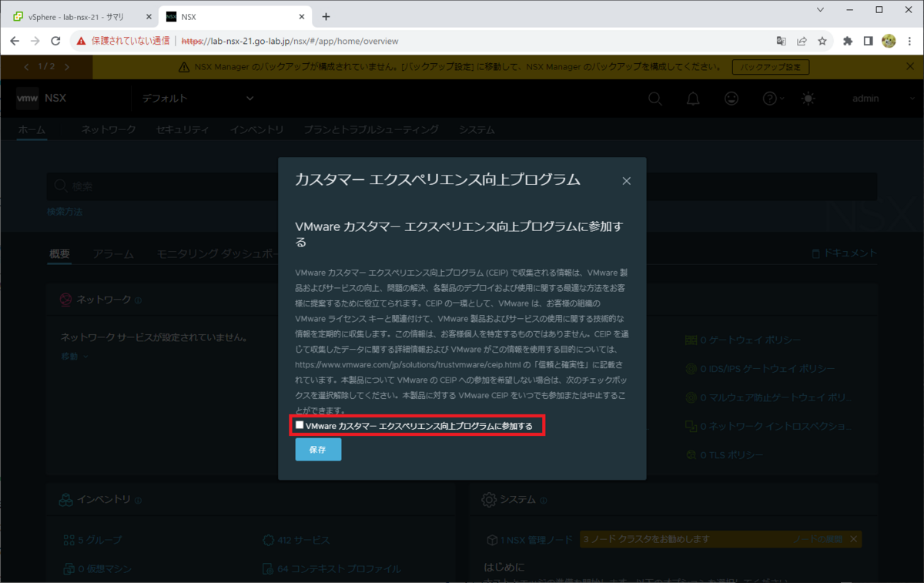Open the セキュリティ menu tab

point(182,130)
